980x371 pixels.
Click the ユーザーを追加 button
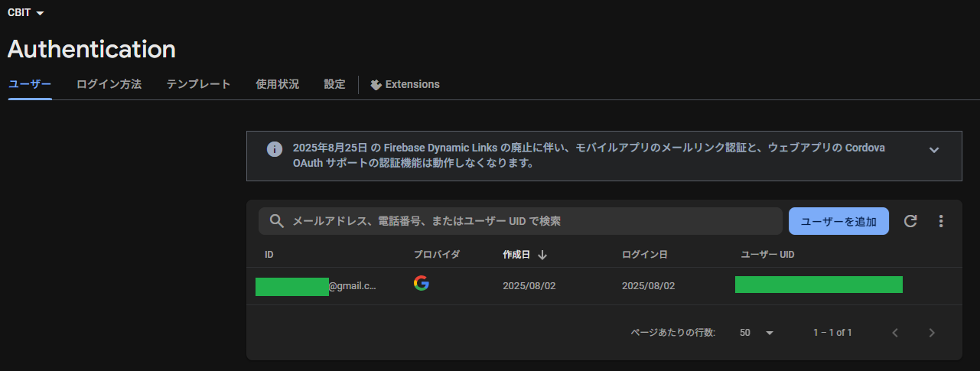838,221
